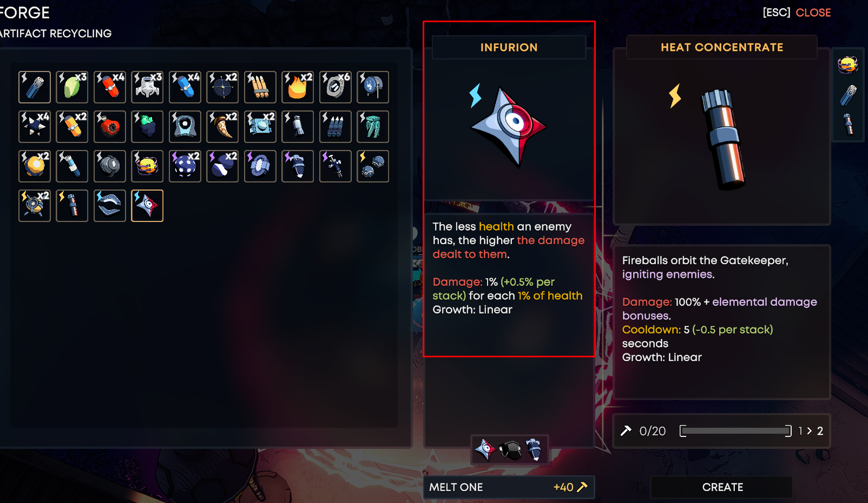Screen dimensions: 868x503
Task: Choose the blue wire bundle recipe in sidebar
Action: click(x=848, y=95)
